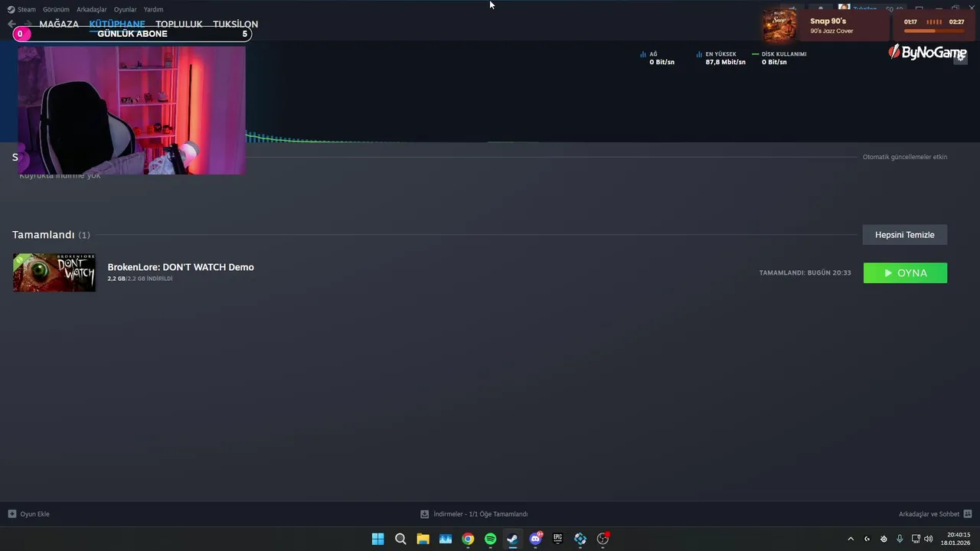980x551 pixels.
Task: Click the taskbar icon with red dot
Action: click(603, 539)
